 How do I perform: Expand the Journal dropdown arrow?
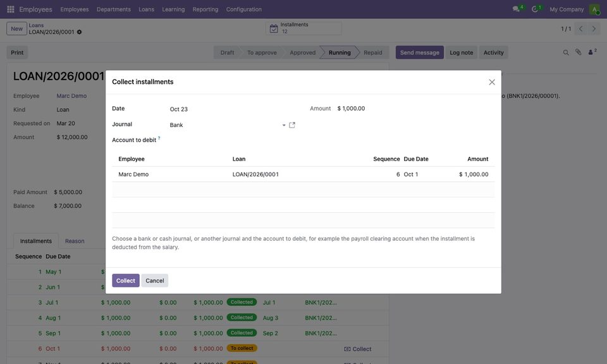(x=284, y=125)
